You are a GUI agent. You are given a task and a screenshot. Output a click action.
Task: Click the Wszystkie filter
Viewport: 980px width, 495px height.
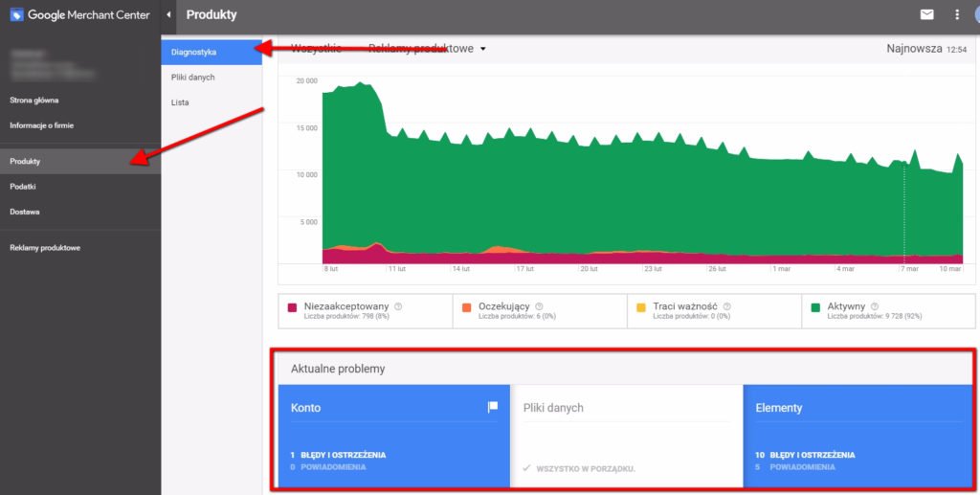[x=316, y=49]
